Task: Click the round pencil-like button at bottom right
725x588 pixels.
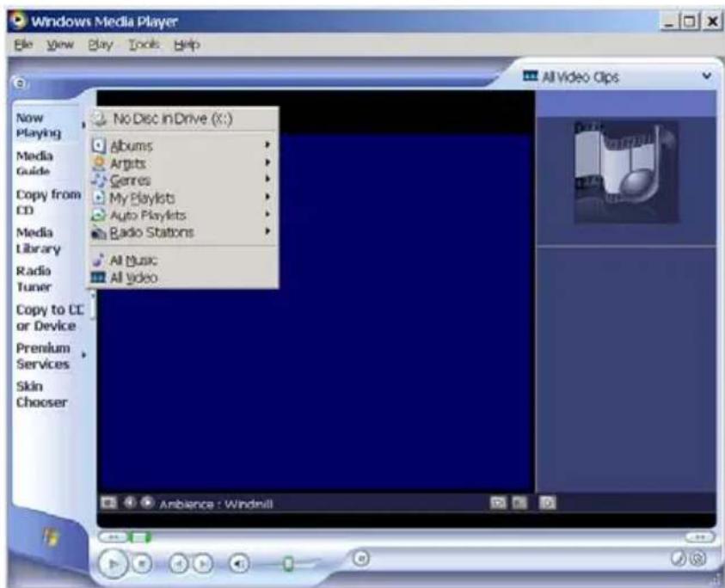Action: point(679,559)
